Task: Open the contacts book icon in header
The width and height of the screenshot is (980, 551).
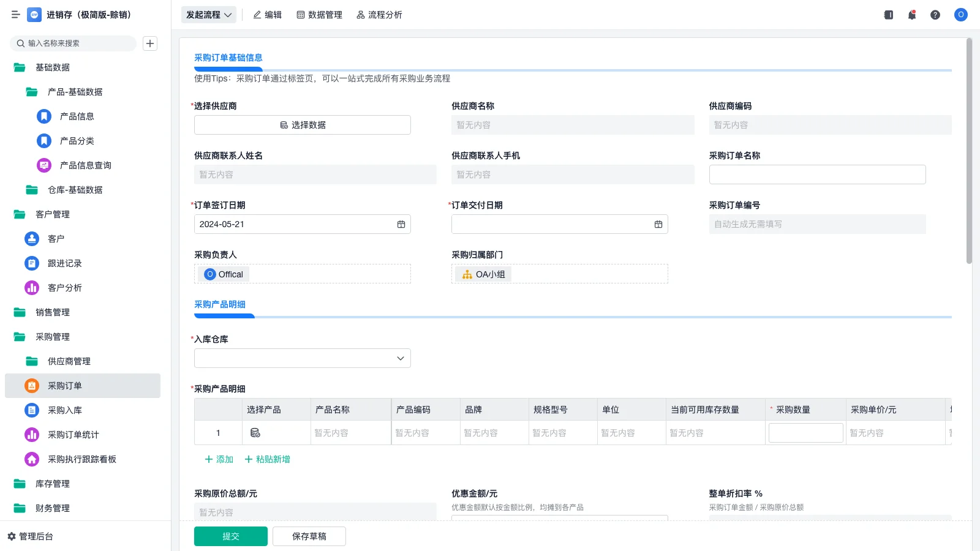Action: click(x=889, y=15)
